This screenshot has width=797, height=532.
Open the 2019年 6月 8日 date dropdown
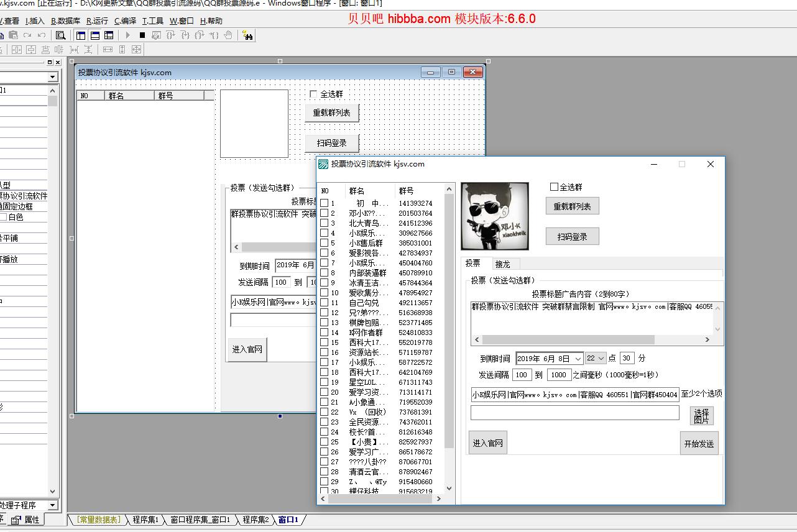(578, 359)
